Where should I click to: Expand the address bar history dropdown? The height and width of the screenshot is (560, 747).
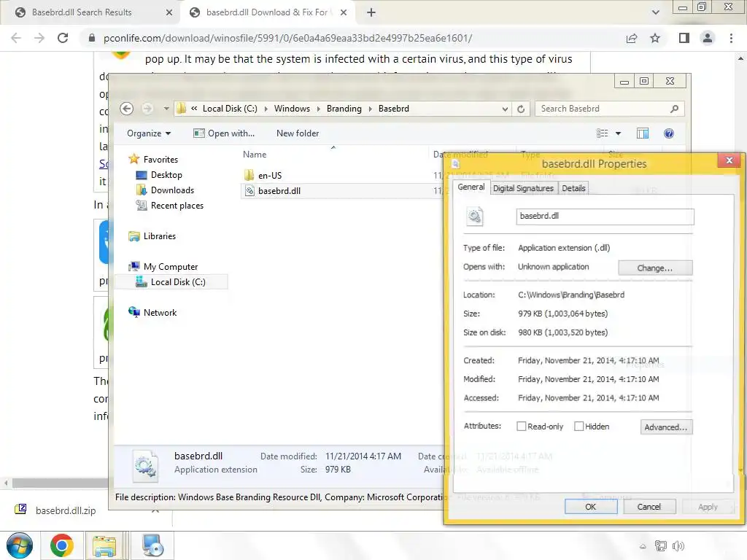pyautogui.click(x=505, y=109)
